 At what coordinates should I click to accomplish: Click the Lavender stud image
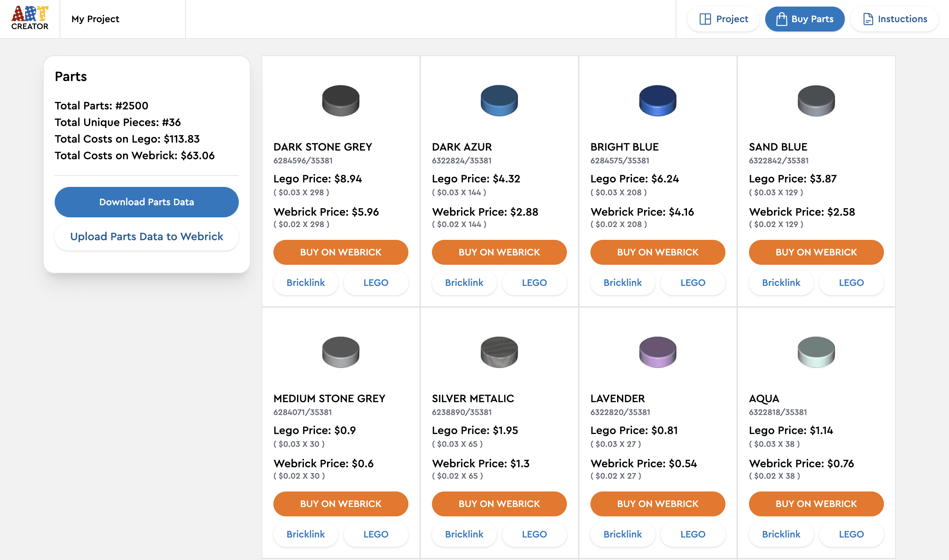tap(658, 352)
